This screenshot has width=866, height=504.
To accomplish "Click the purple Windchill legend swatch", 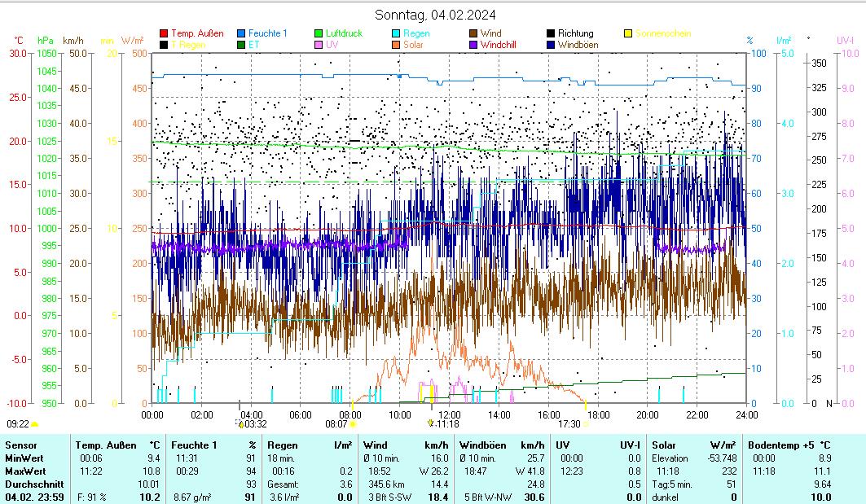I will (x=473, y=46).
